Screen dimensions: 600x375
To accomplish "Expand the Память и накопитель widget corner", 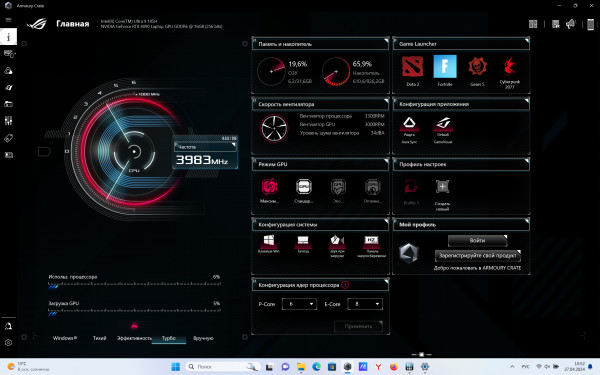I will 386,40.
